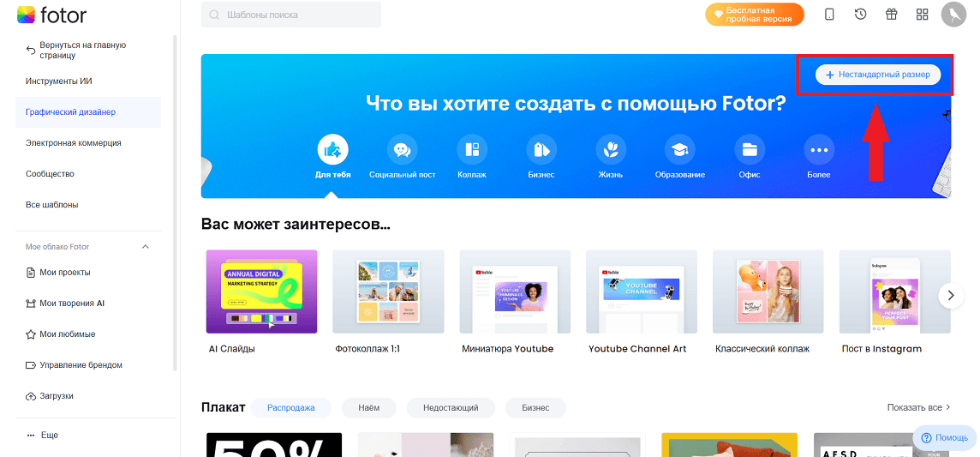Open the Пост в Instagram template thumbnail
This screenshot has height=457, width=980.
pos(895,292)
